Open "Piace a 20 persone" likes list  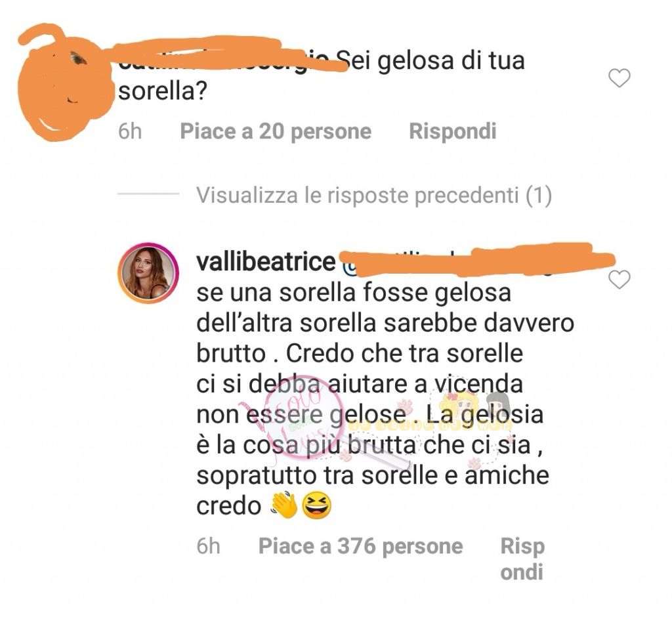[x=276, y=131]
